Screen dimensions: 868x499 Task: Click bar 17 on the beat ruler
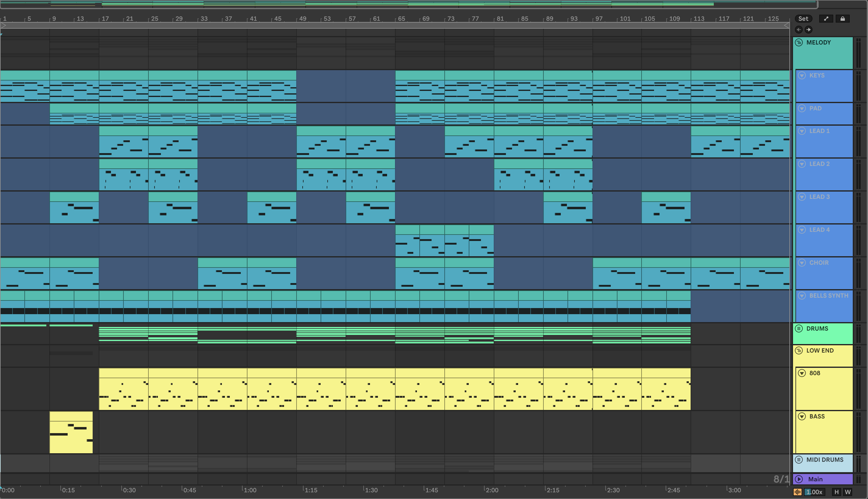pos(105,19)
